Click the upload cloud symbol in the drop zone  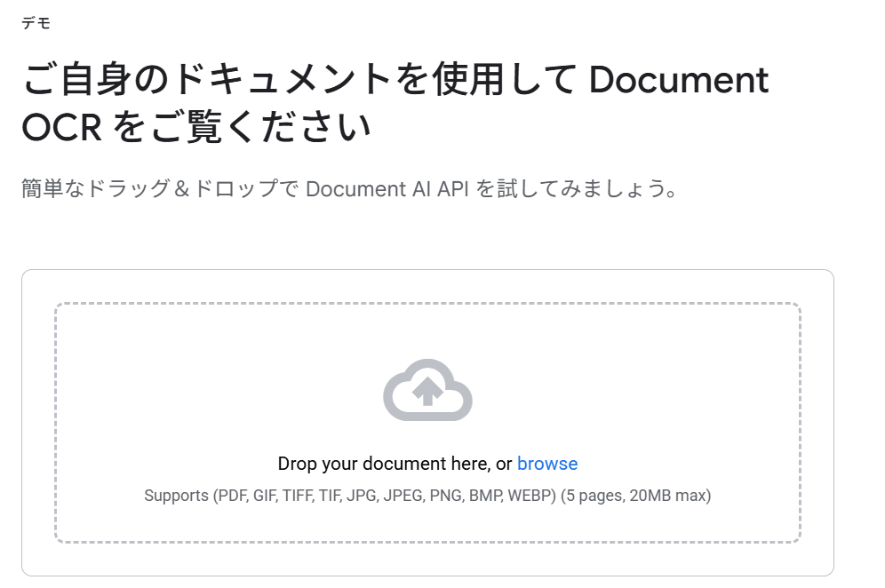(x=428, y=389)
